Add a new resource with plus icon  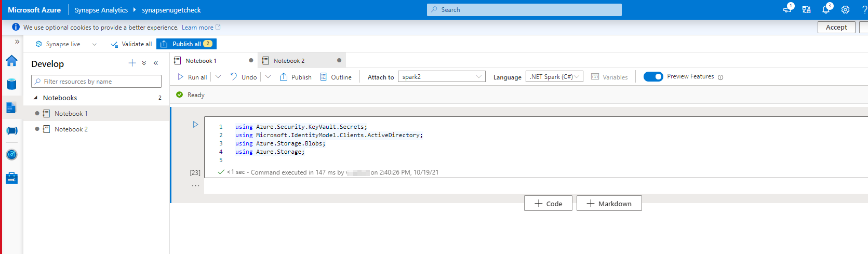[x=132, y=63]
